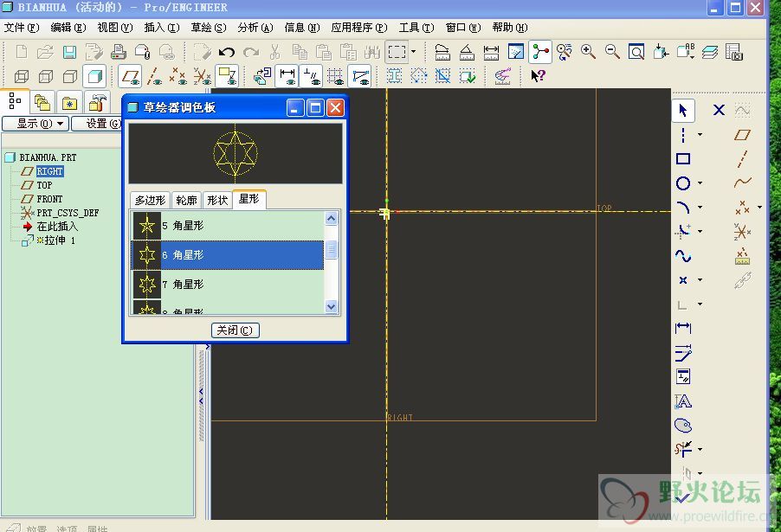
Task: Expand the Fillet tool flyout arrow
Action: pos(700,232)
